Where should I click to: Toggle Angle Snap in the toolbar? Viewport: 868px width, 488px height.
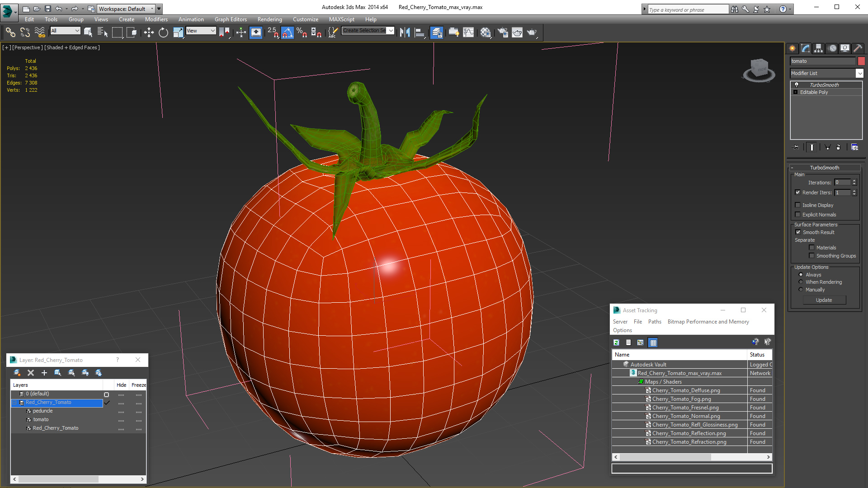(287, 32)
